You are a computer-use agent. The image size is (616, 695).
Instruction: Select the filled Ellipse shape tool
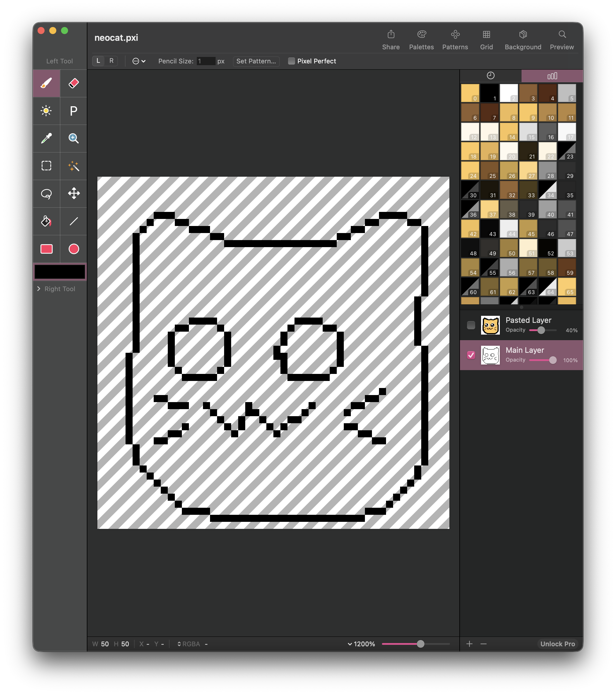74,249
